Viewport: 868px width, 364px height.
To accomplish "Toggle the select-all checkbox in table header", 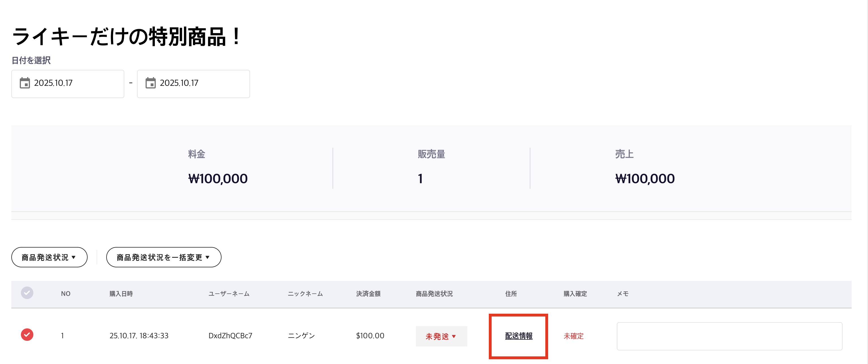I will click(x=27, y=293).
